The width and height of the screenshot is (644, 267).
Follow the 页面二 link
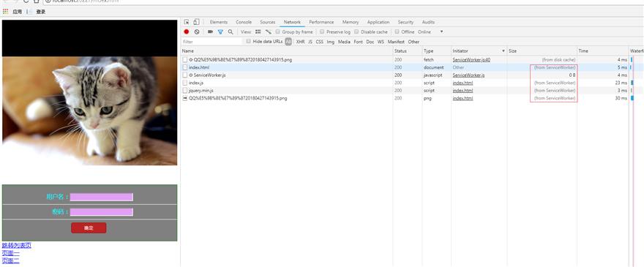coord(11,260)
